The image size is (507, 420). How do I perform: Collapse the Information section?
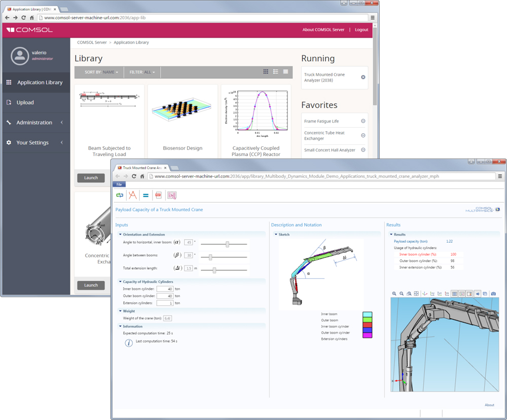tap(120, 326)
